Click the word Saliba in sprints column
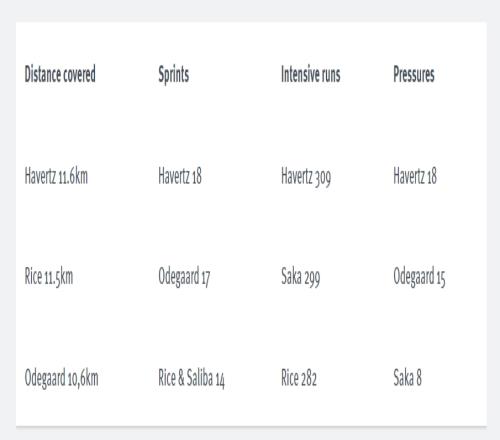This screenshot has width=500, height=440. (200, 377)
